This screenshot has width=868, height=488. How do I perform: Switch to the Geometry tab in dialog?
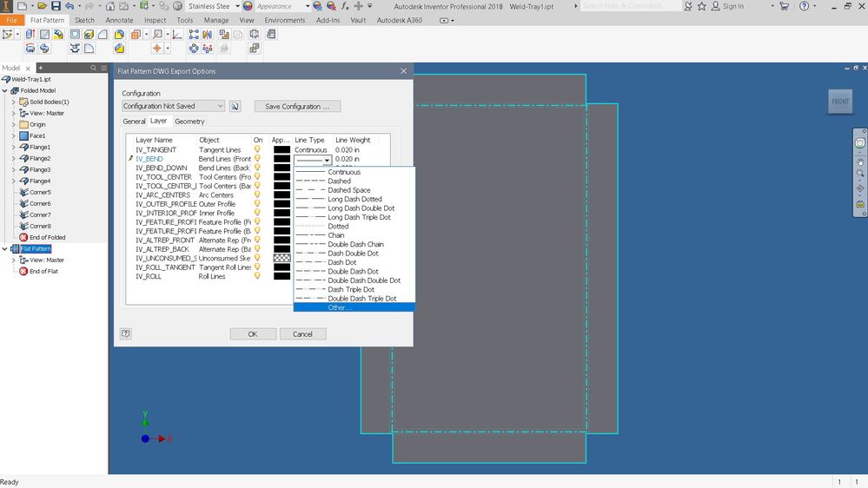(189, 122)
